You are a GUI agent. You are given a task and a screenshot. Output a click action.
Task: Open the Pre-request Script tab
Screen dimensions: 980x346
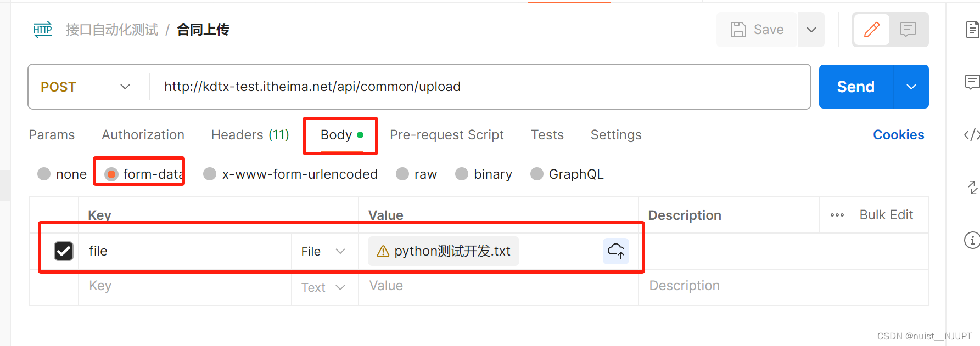pos(446,135)
